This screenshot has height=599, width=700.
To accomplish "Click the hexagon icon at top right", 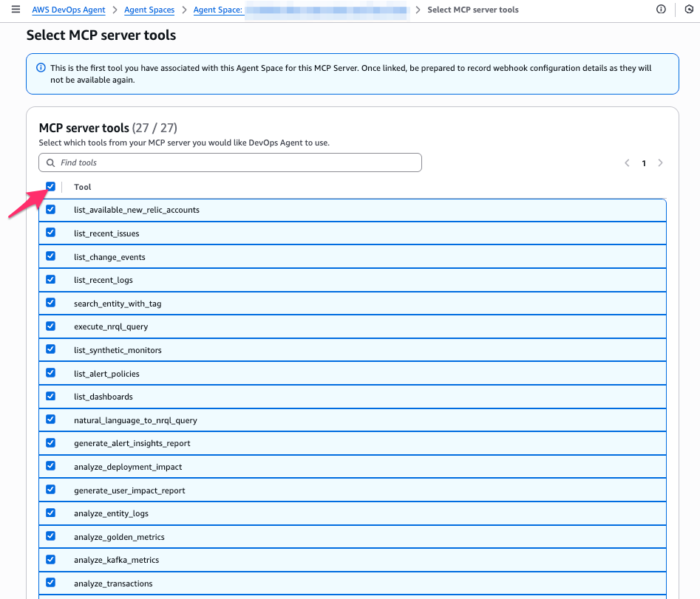I will coord(689,10).
